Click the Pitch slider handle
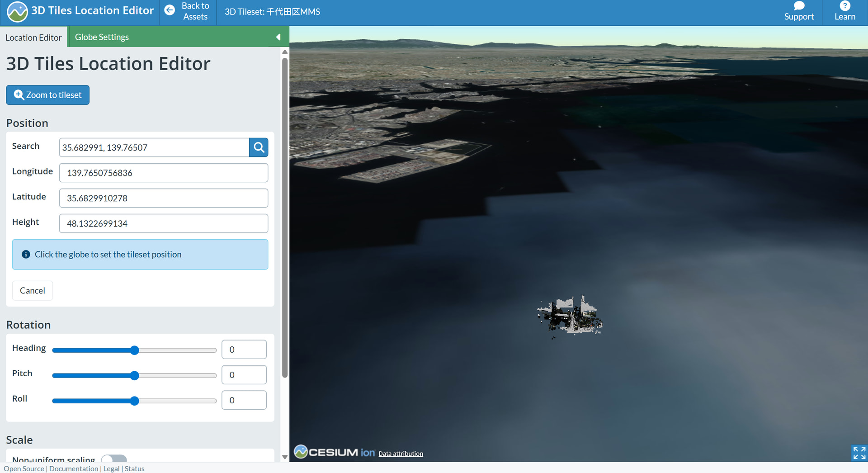The height and width of the screenshot is (473, 868). tap(134, 375)
